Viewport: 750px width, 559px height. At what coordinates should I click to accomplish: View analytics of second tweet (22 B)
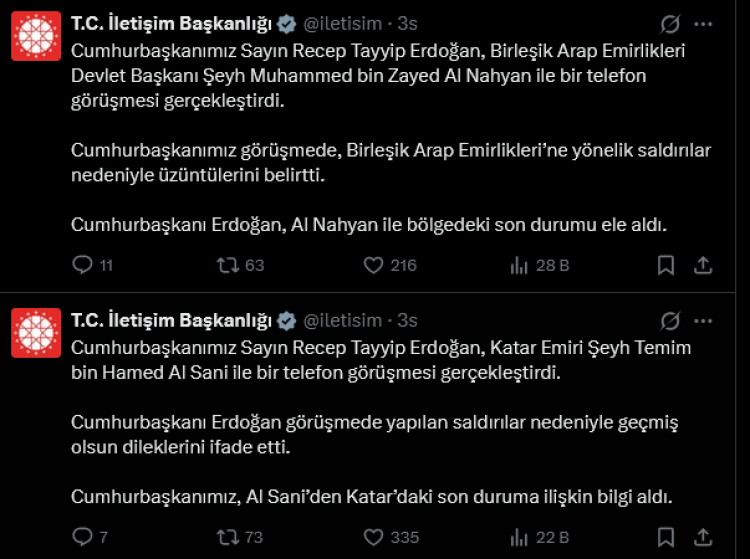[x=520, y=537]
